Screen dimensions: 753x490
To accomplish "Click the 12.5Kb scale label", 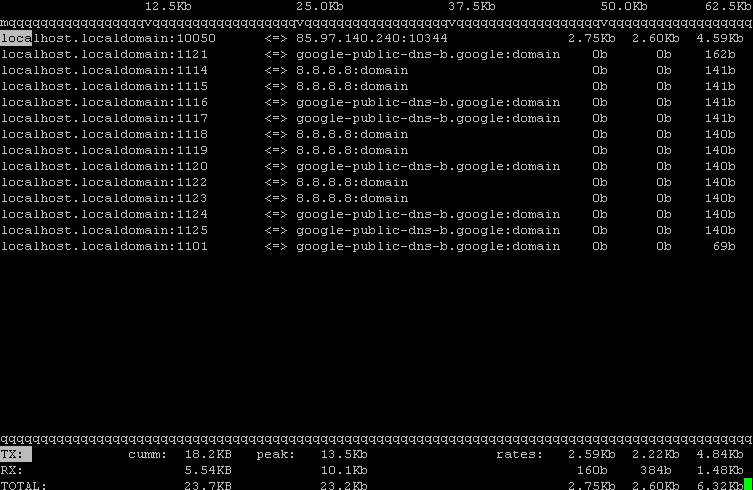I will pos(168,6).
